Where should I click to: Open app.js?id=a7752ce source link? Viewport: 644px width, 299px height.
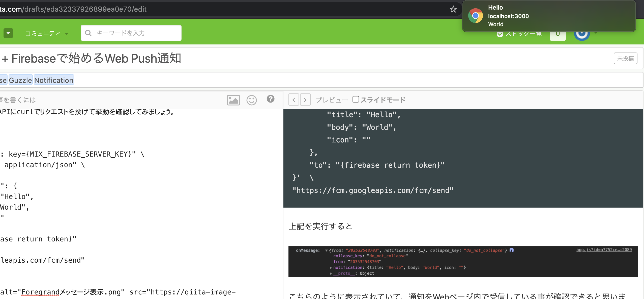point(604,250)
